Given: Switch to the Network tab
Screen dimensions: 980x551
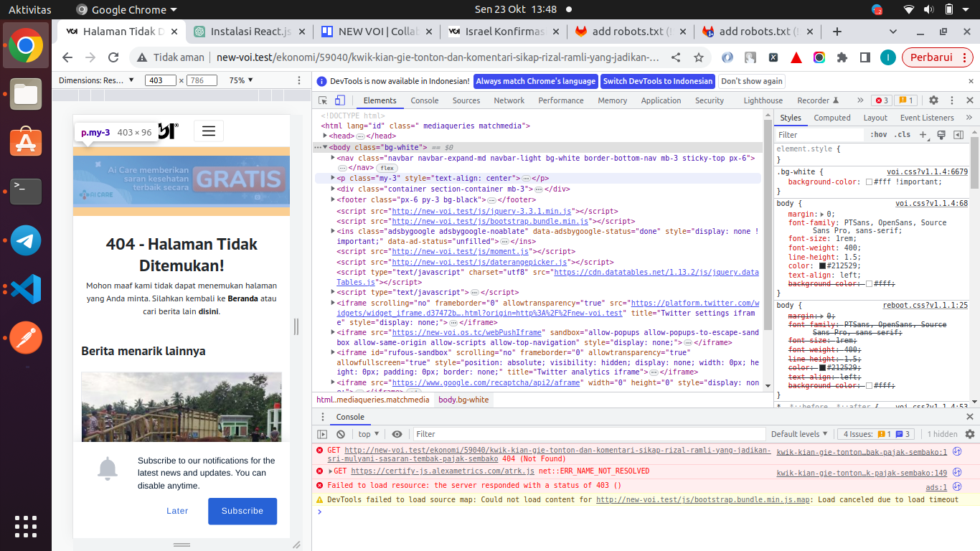Looking at the screenshot, I should point(509,100).
